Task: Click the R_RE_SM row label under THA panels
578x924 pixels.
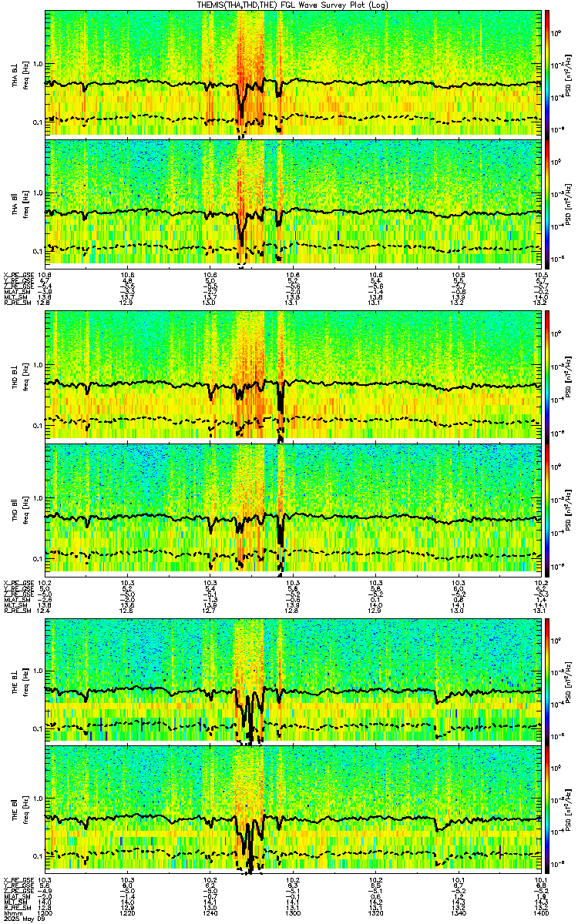Action: coord(17,302)
